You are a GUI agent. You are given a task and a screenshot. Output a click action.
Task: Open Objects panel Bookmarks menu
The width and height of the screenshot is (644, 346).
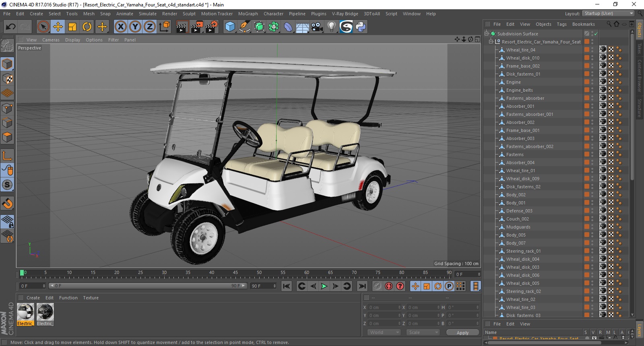pyautogui.click(x=583, y=24)
